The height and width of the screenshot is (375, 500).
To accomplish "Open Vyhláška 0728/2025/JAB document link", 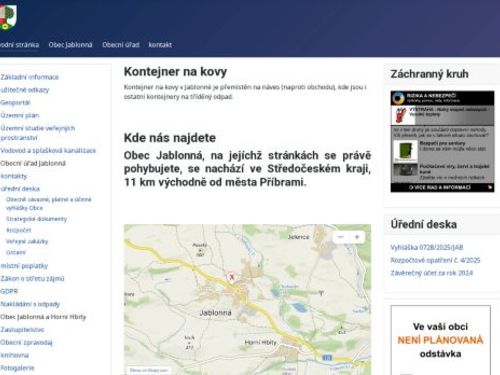I will (427, 247).
